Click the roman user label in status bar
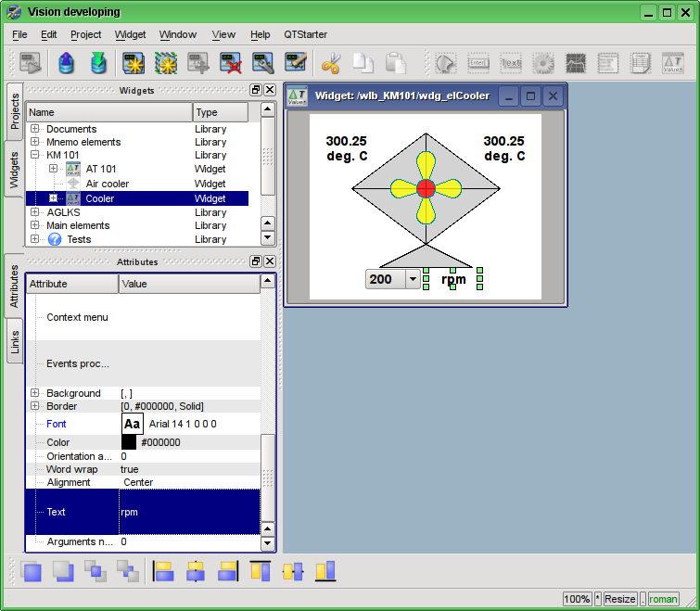Screen dimensions: 700x611 [x=663, y=599]
